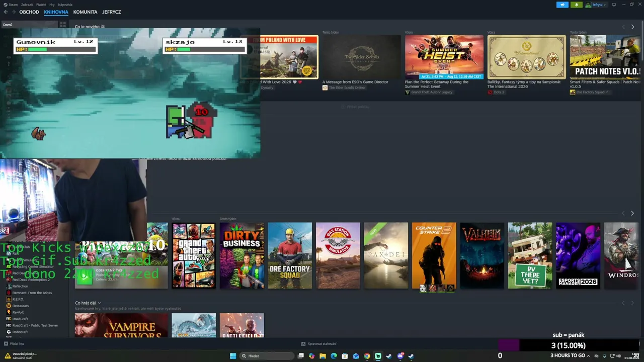Image resolution: width=644 pixels, height=362 pixels.
Task: Open the Windows Start menu
Action: click(x=233, y=356)
